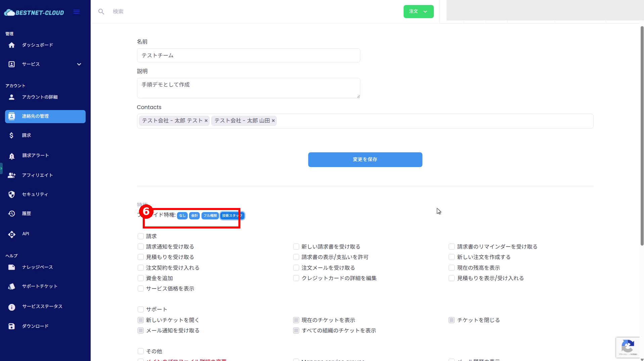Check the サポート group checkbox
The height and width of the screenshot is (361, 644).
point(141,309)
